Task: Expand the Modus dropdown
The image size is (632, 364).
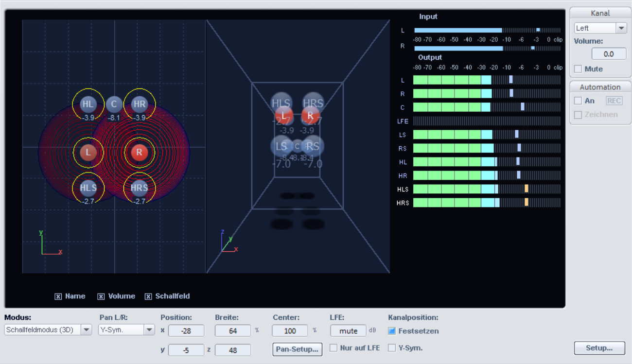Action: click(x=86, y=330)
